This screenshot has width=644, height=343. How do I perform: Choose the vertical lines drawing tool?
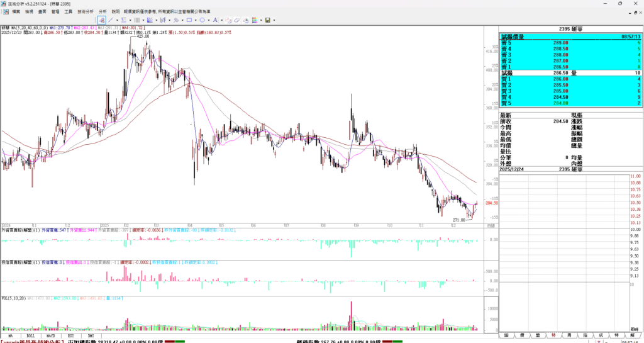click(136, 20)
